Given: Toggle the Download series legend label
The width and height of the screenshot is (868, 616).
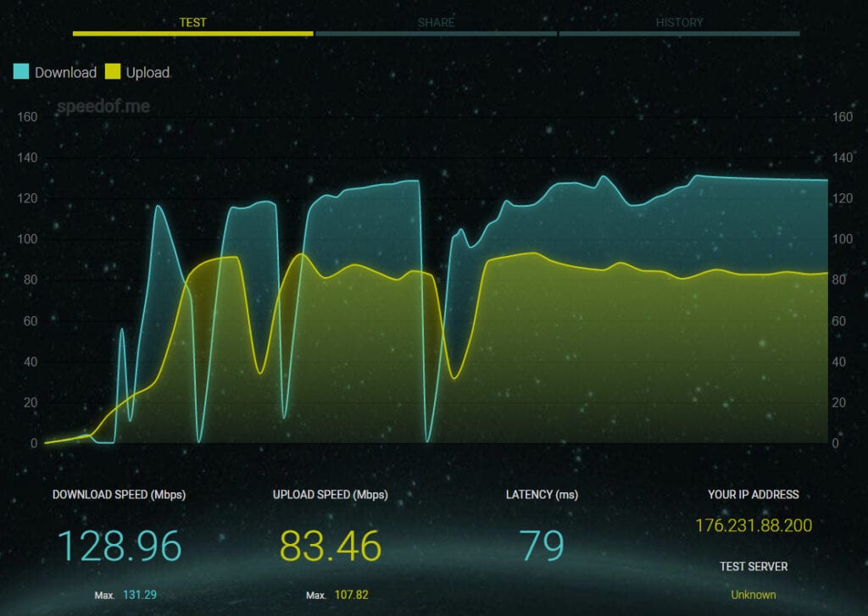Looking at the screenshot, I should 65,73.
